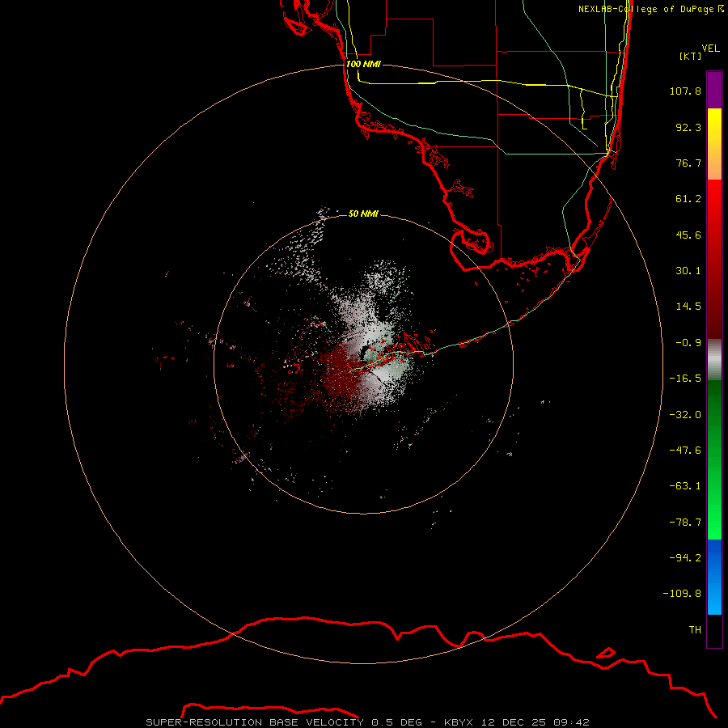Image resolution: width=728 pixels, height=728 pixels.
Task: Click the small island outline off Cuba
Action: click(606, 653)
